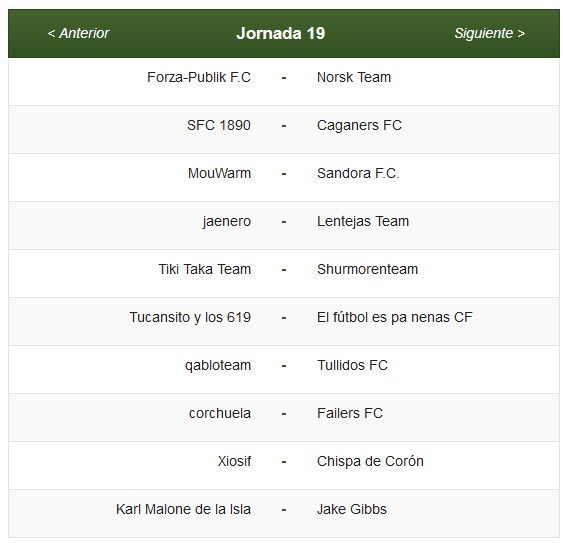The width and height of the screenshot is (563, 543).
Task: Open Norsk Team entry
Action: click(x=354, y=77)
